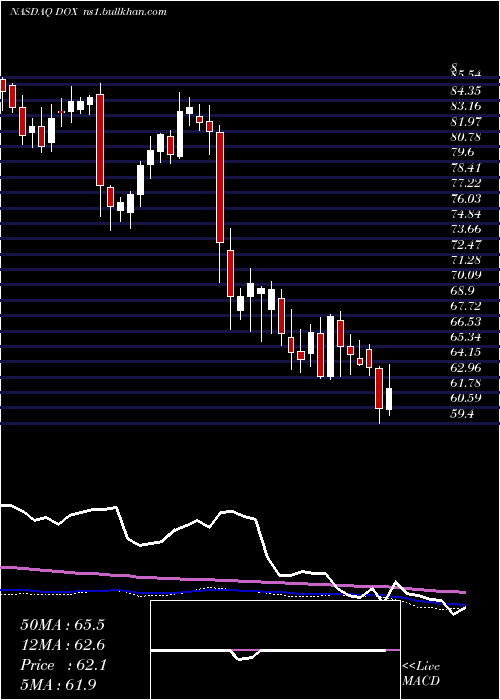Click the 64.15 price axis label

466,352
